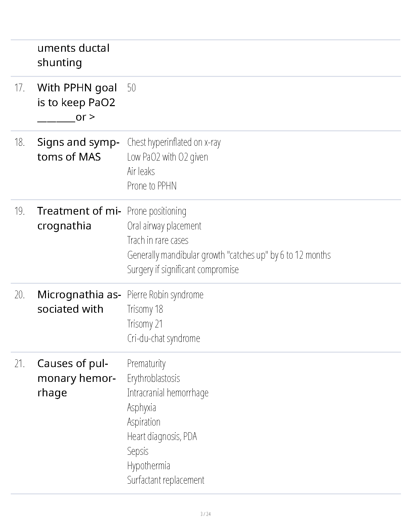Click the "uments ductal shunting" text
The height and width of the screenshot is (532, 411).
[73, 55]
